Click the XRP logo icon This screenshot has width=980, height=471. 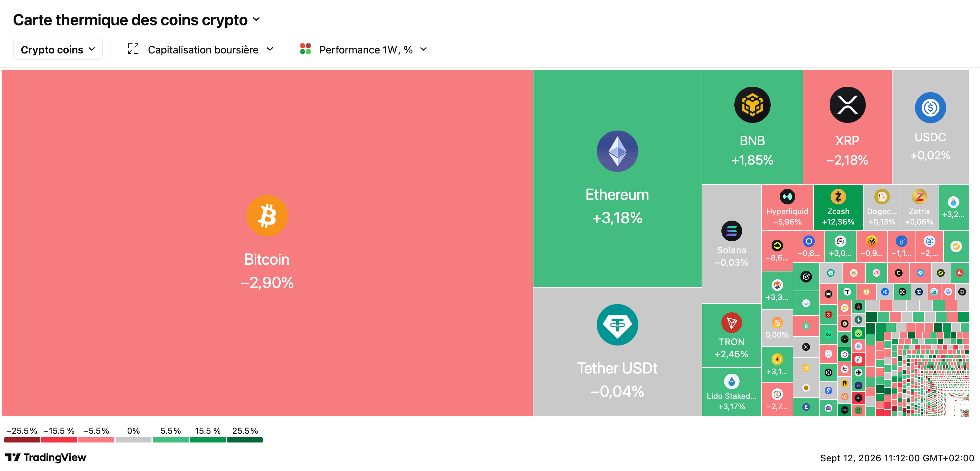(x=847, y=105)
